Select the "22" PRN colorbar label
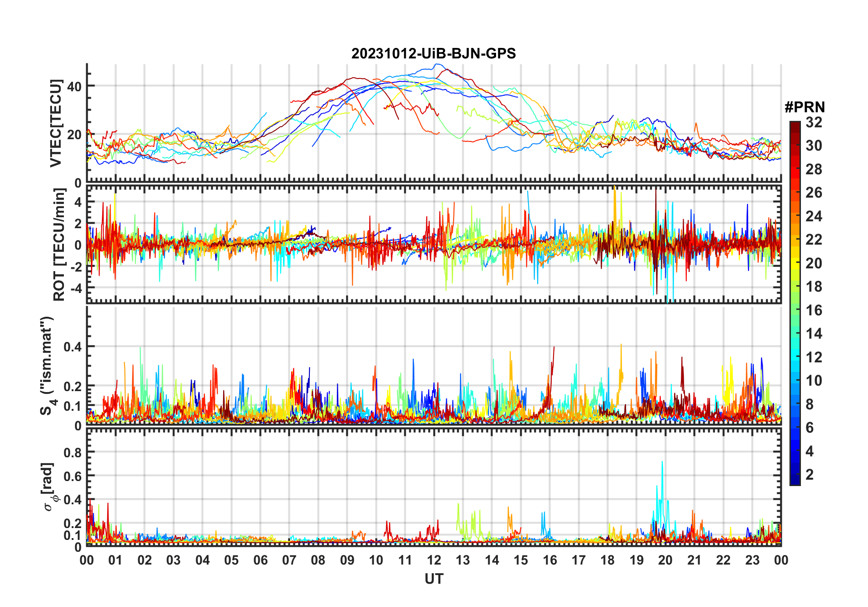Screen dimensions: 868x607 814,239
